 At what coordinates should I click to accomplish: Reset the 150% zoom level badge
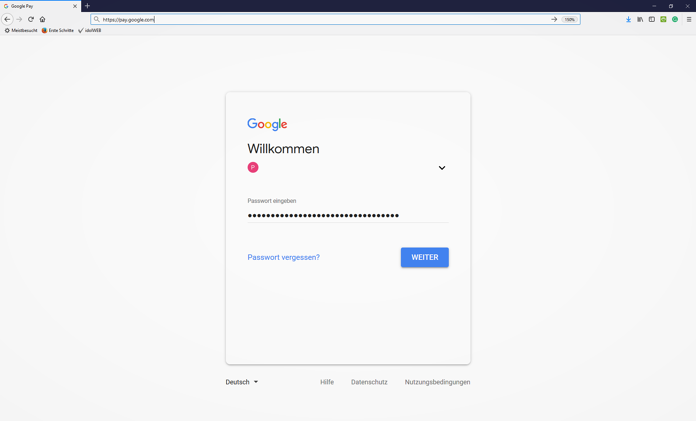pyautogui.click(x=569, y=20)
